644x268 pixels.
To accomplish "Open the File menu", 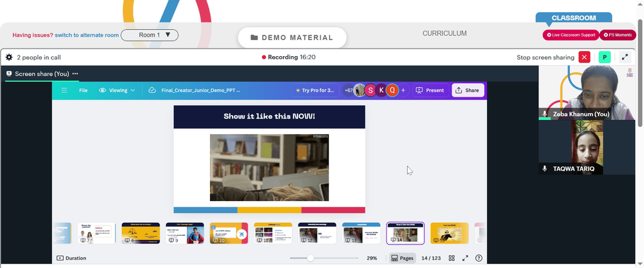I will 83,90.
